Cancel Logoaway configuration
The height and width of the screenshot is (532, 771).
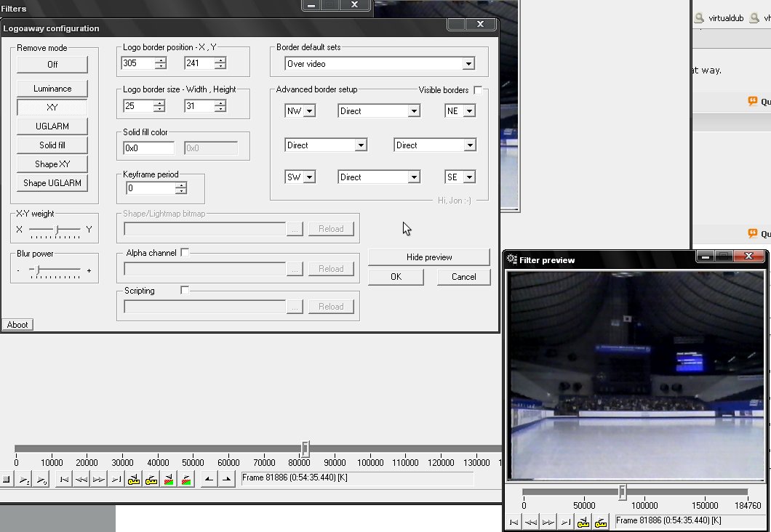click(x=463, y=277)
